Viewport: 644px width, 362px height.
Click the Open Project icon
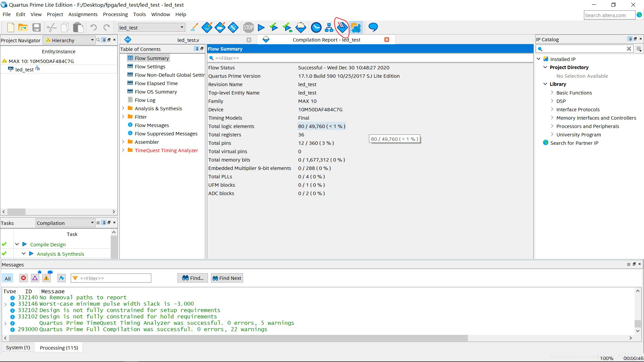(22, 27)
